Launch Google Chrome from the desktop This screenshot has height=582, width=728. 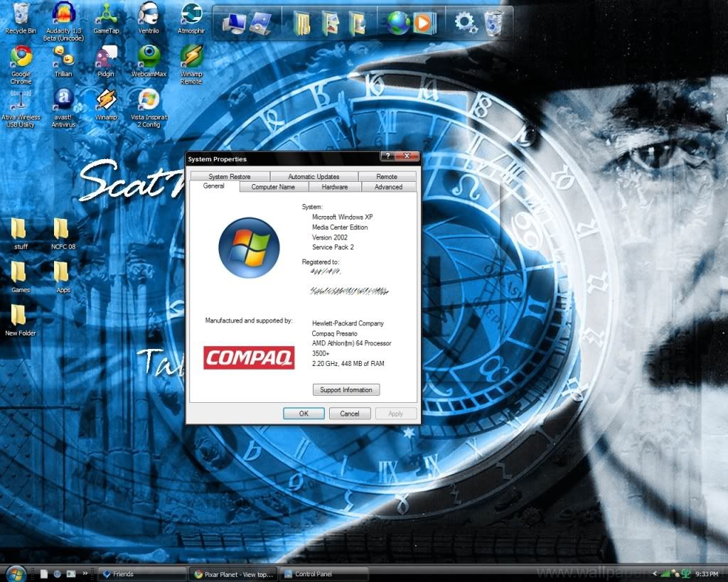coord(21,56)
